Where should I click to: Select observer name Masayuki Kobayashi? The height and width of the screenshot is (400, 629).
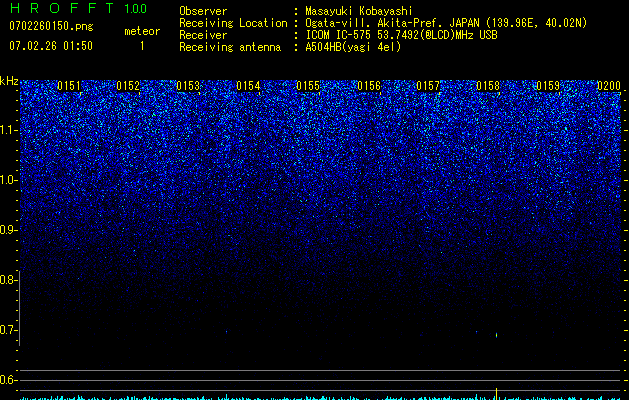pyautogui.click(x=359, y=11)
